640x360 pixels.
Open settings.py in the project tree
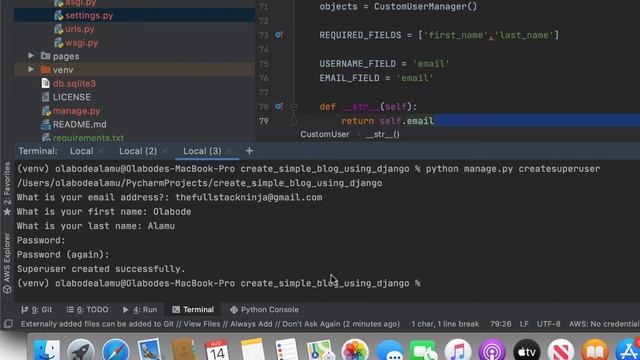(x=89, y=16)
